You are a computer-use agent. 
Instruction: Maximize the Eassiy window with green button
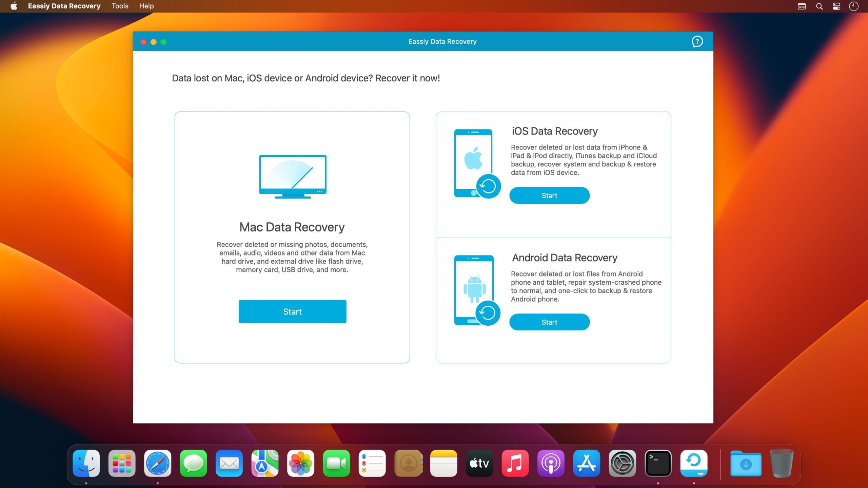163,42
